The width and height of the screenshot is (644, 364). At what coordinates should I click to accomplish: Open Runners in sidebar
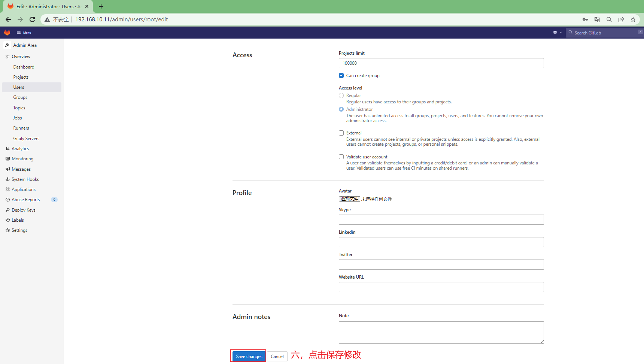point(21,128)
